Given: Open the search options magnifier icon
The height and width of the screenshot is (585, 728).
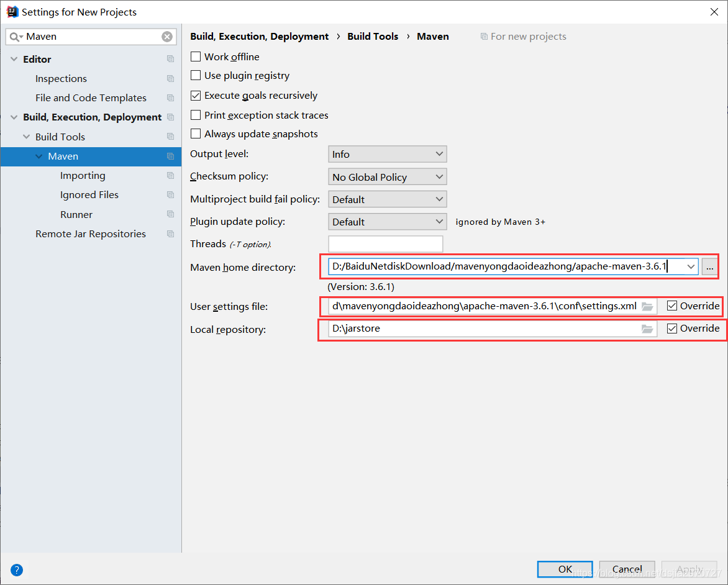Looking at the screenshot, I should pos(16,37).
